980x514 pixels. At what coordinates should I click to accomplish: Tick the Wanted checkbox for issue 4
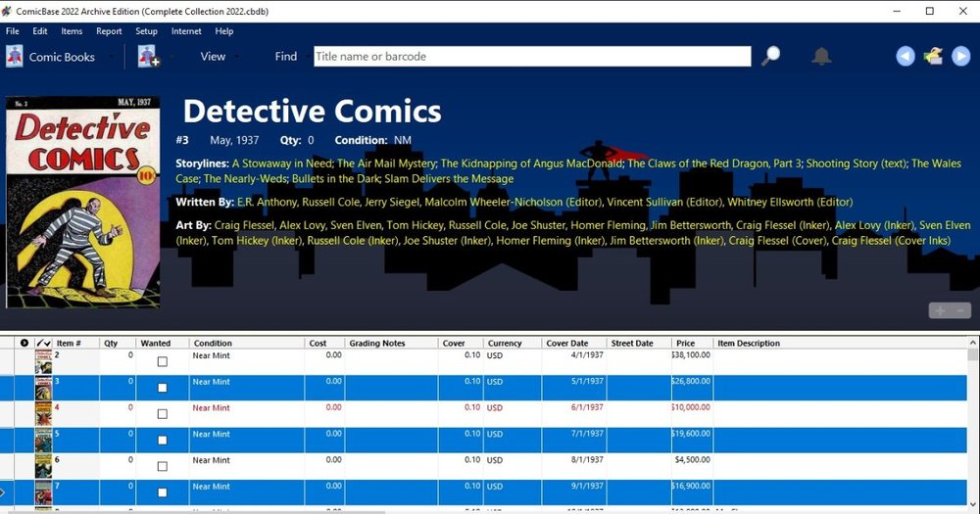(163, 414)
